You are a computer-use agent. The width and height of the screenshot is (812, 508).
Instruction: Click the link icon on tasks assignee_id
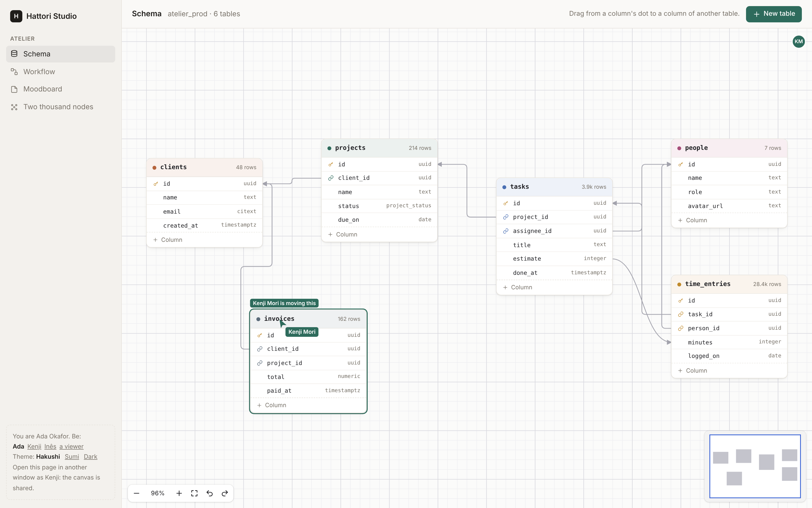point(506,231)
